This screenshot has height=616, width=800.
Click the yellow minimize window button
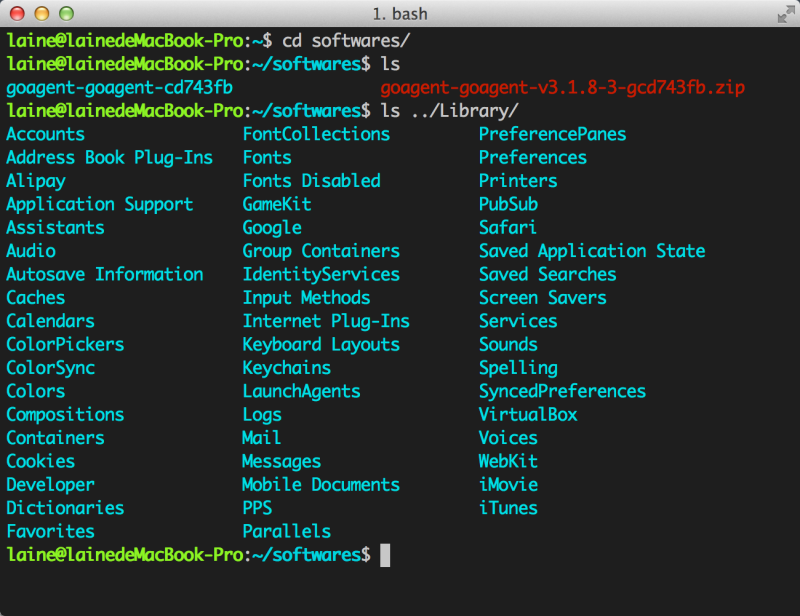(x=43, y=14)
